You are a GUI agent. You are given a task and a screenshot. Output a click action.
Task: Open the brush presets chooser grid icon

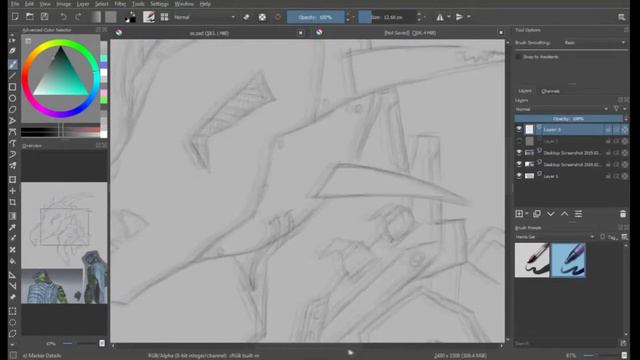[164, 17]
